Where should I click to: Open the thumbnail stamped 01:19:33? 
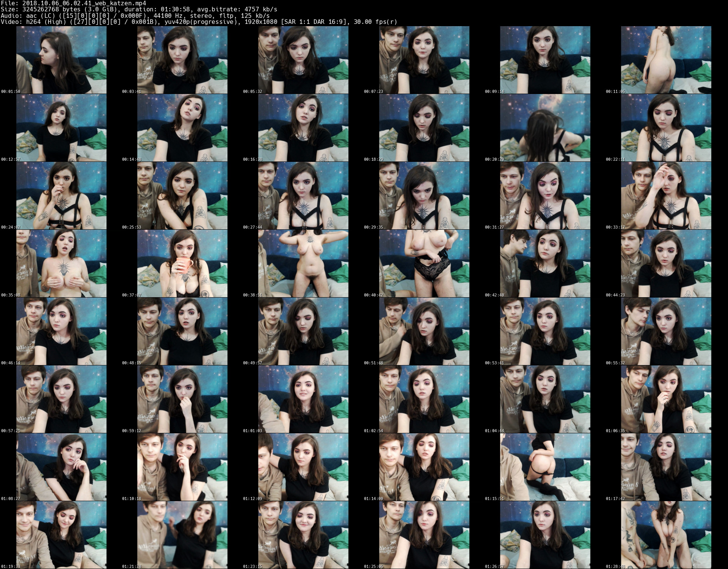[61, 535]
